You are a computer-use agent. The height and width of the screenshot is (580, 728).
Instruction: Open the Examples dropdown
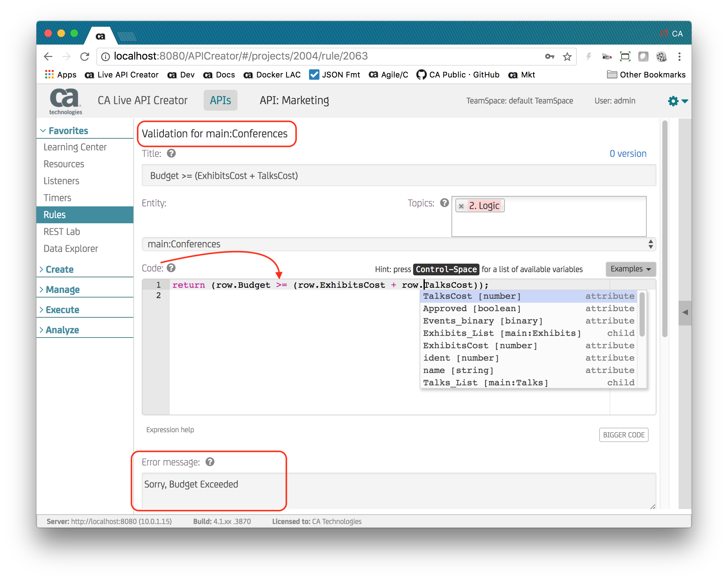tap(630, 269)
